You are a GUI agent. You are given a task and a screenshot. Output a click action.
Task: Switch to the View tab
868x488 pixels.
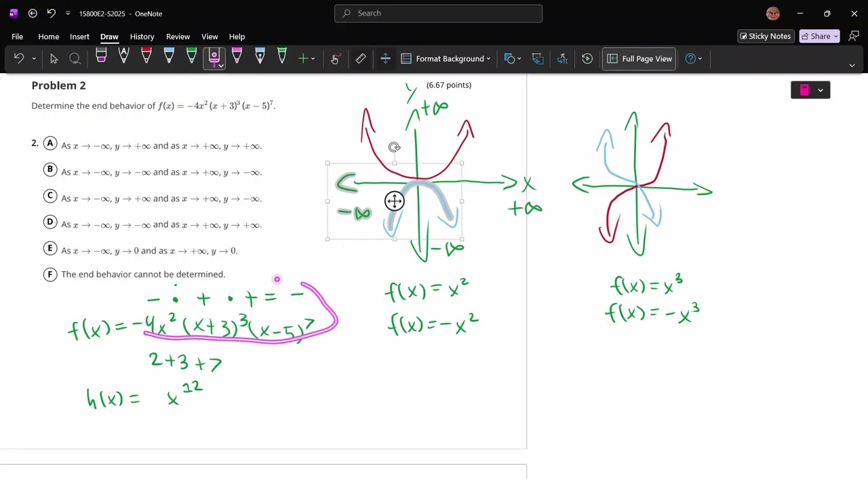tap(210, 37)
